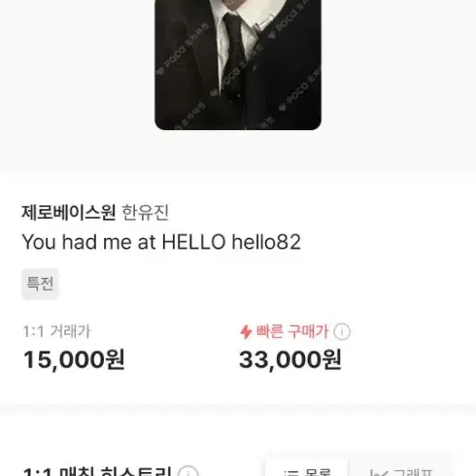476x476 pixels.
Task: Click the graph line icon in 그래프 tab
Action: point(379,473)
